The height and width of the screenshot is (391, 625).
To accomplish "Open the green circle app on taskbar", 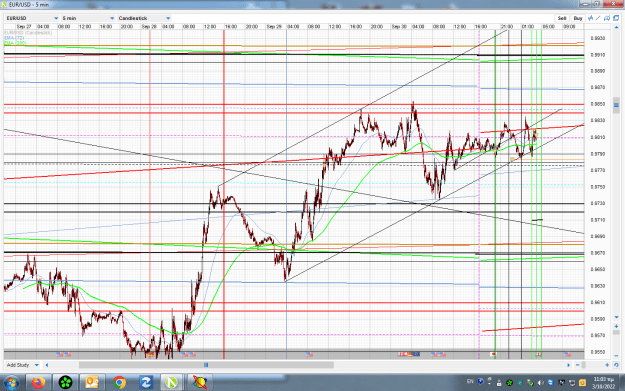I will tap(65, 383).
